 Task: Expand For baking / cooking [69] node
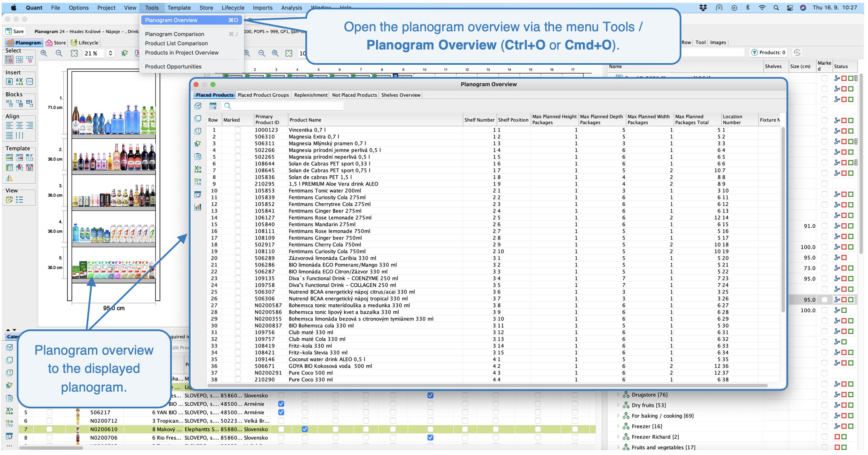tap(618, 415)
